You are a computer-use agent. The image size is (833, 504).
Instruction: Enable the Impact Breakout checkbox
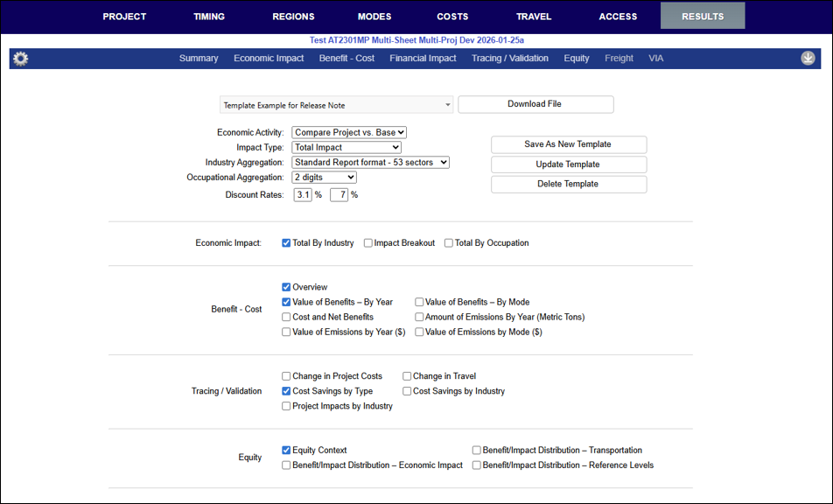tap(367, 243)
